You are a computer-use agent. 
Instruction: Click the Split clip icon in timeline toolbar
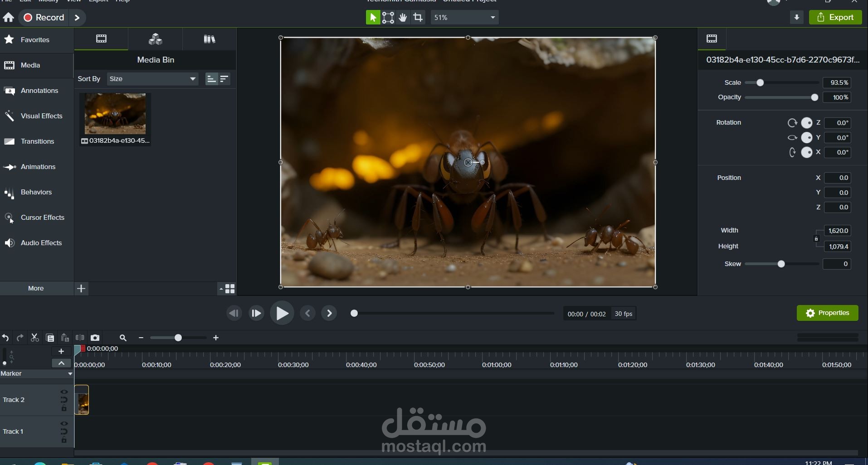pos(80,338)
